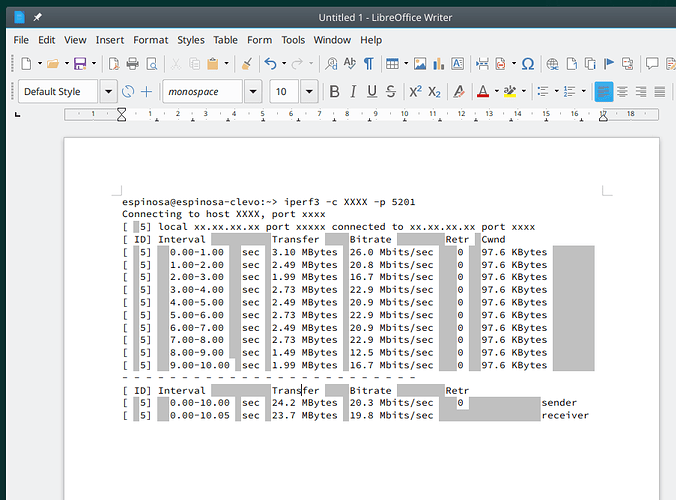Image resolution: width=676 pixels, height=500 pixels.
Task: Insert a hyperlink
Action: (x=552, y=64)
